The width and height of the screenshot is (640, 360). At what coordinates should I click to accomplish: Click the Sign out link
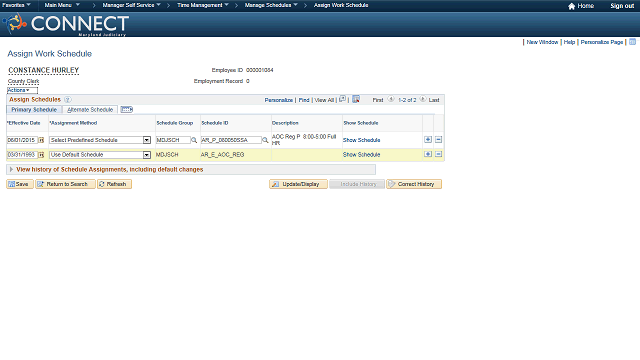click(622, 6)
